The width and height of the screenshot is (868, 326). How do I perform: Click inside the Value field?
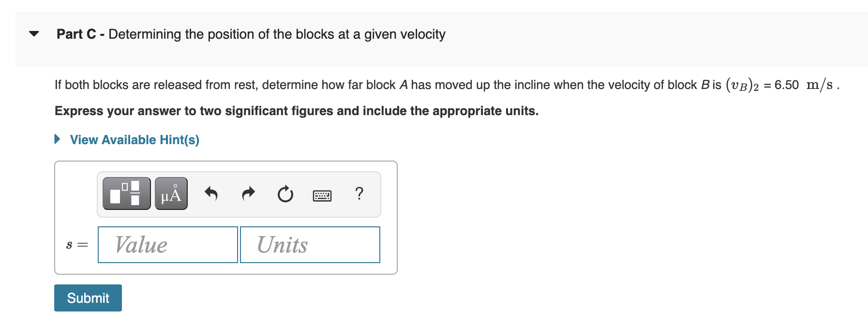tap(167, 244)
